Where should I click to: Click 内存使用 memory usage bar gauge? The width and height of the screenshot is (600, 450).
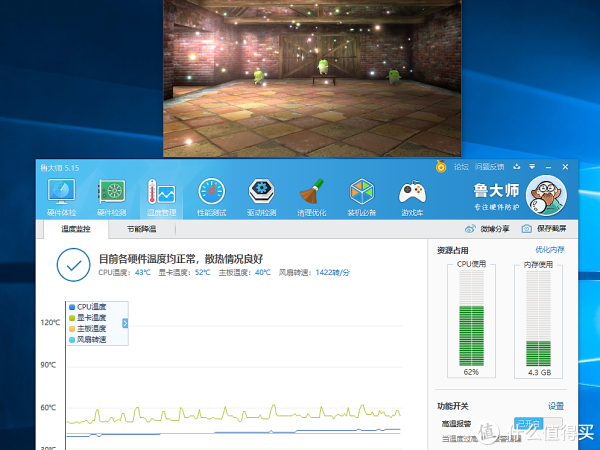538,318
